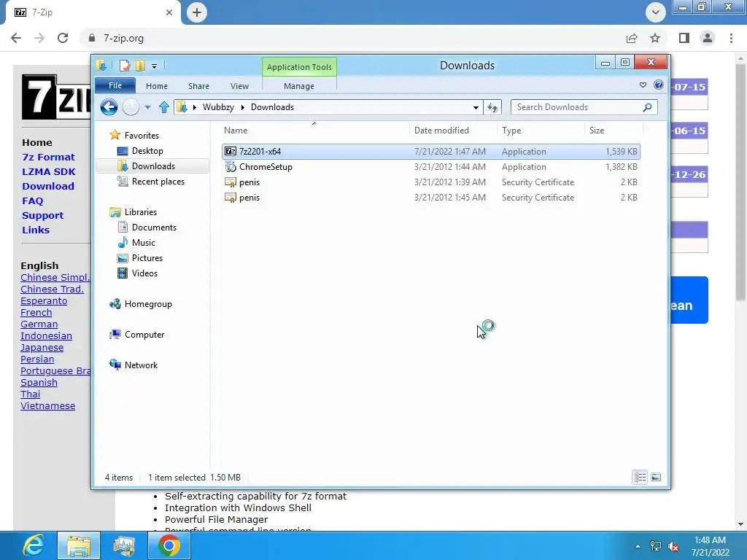Viewport: 747px width, 560px height.
Task: Click the network tray icon
Action: [656, 546]
